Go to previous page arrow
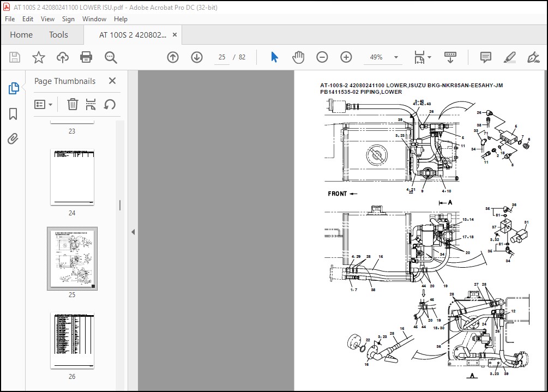The image size is (548, 392). 173,57
